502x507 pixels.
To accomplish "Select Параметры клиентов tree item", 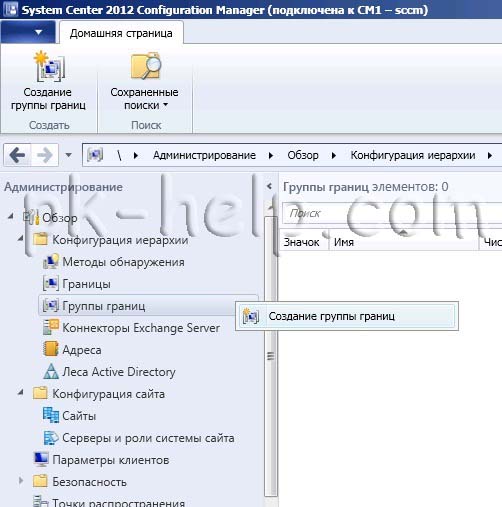I will (111, 460).
